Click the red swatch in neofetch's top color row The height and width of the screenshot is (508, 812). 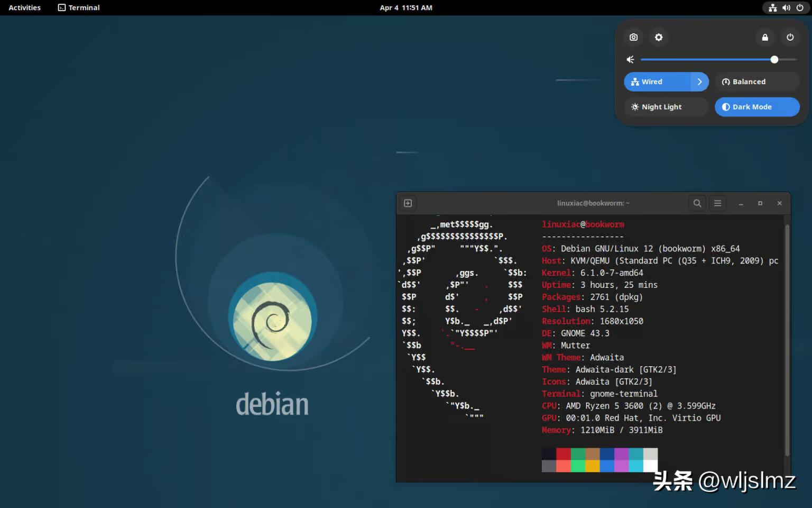[564, 454]
